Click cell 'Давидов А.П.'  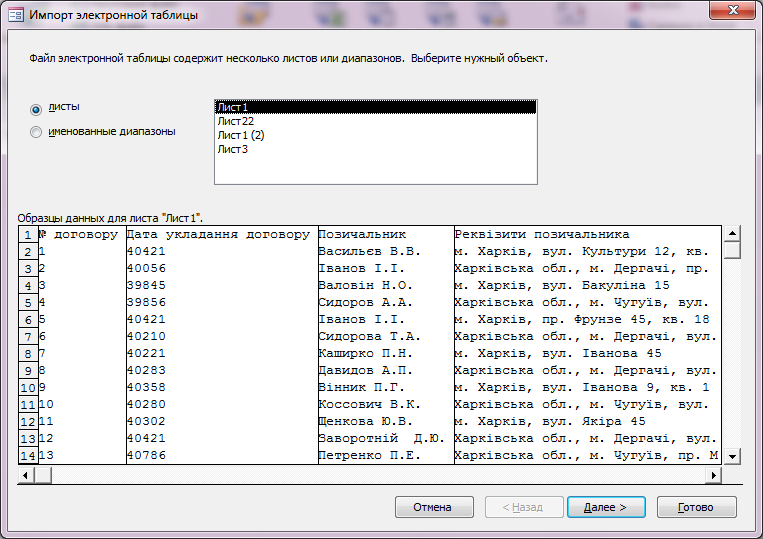[386, 371]
